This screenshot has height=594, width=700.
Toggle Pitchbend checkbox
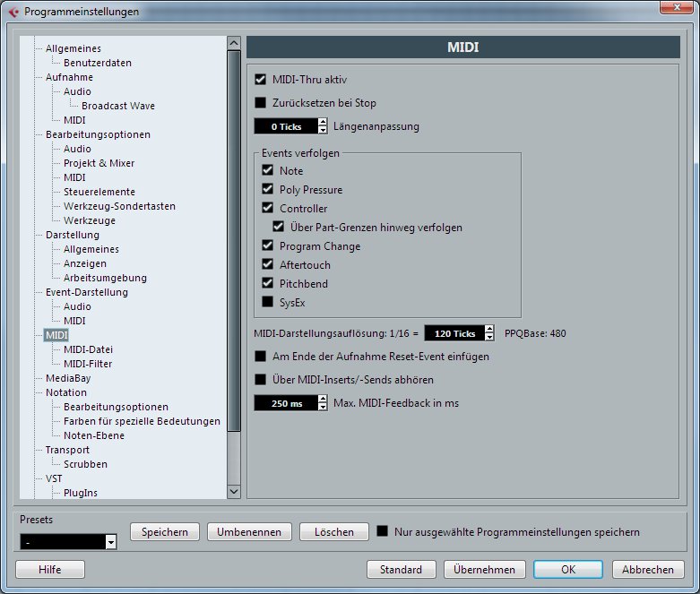[267, 282]
